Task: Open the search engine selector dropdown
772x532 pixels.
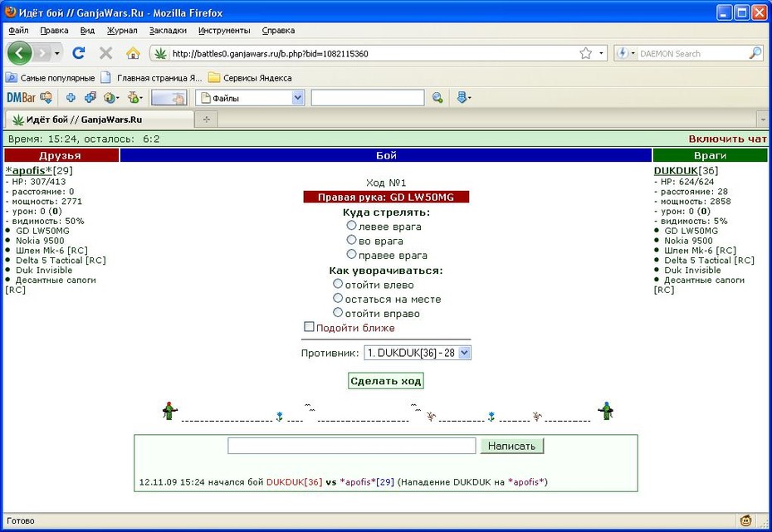Action: pyautogui.click(x=626, y=53)
